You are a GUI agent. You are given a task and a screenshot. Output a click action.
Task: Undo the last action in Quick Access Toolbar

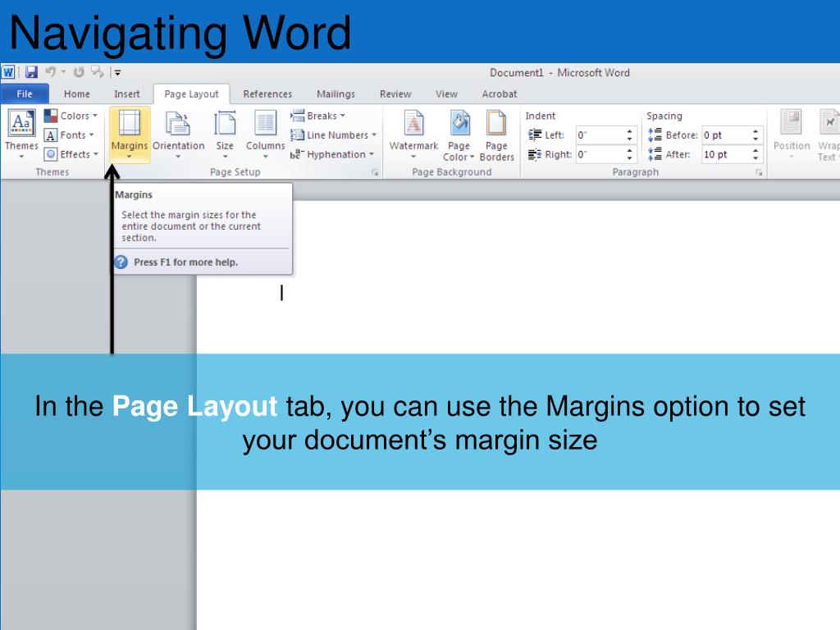tap(50, 71)
